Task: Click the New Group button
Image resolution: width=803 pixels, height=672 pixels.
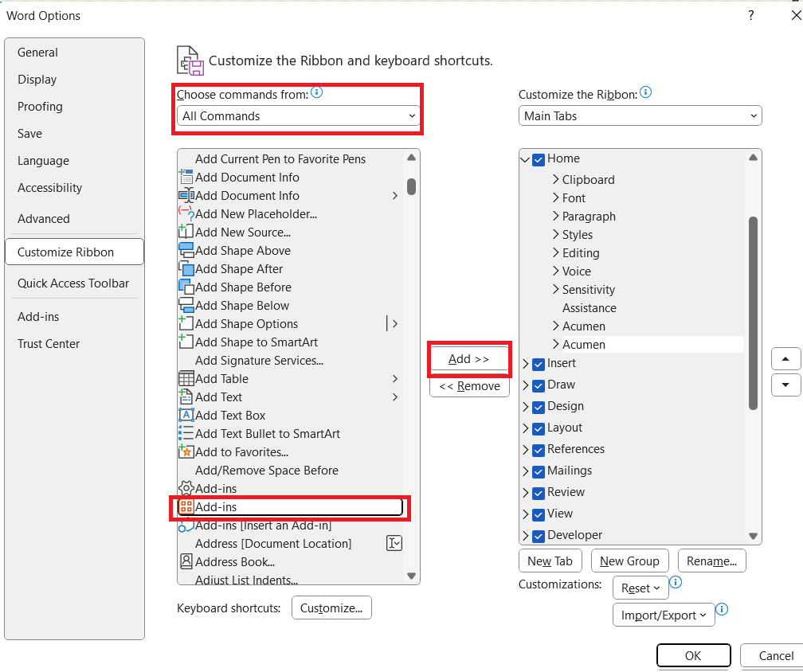Action: point(629,561)
